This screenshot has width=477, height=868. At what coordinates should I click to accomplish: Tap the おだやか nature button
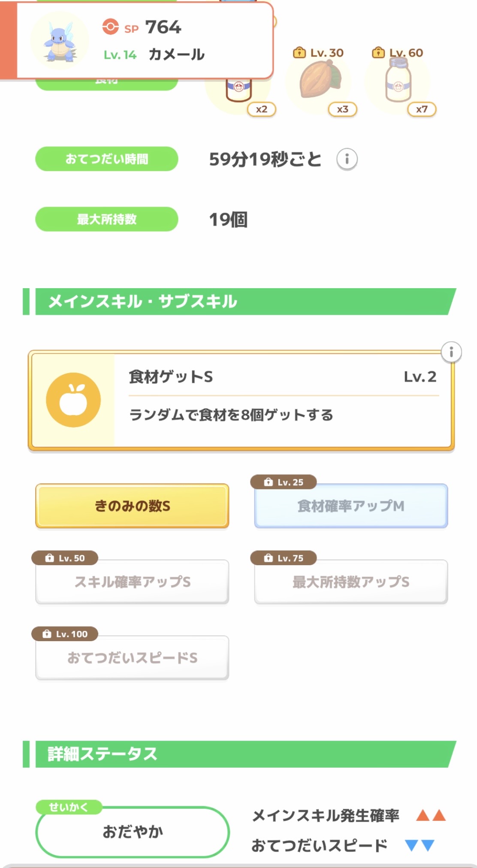coord(132,832)
